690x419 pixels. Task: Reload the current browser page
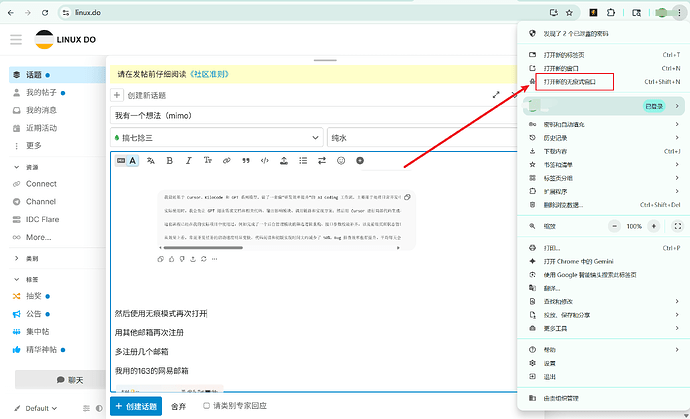coord(45,13)
